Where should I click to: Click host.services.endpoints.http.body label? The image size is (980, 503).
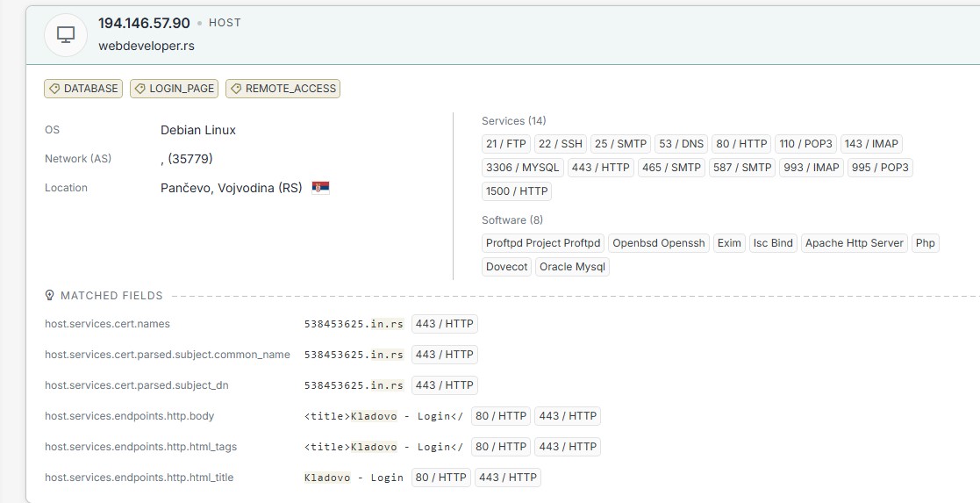(129, 416)
